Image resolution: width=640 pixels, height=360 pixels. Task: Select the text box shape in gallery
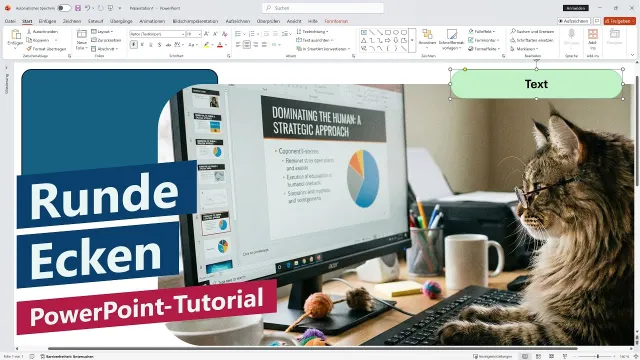click(364, 32)
